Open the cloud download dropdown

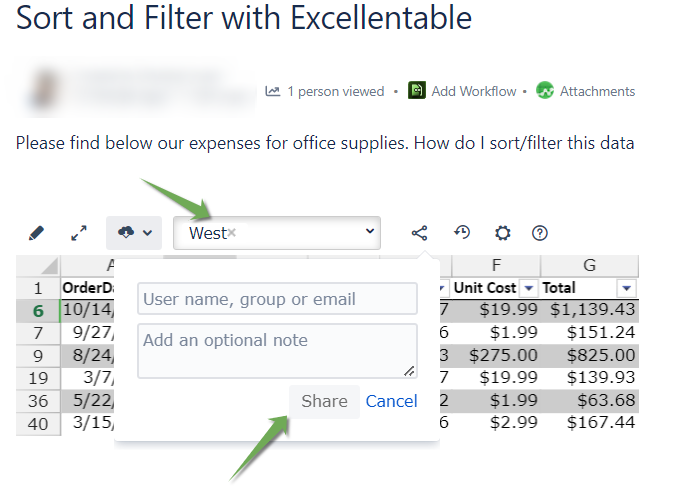click(134, 233)
